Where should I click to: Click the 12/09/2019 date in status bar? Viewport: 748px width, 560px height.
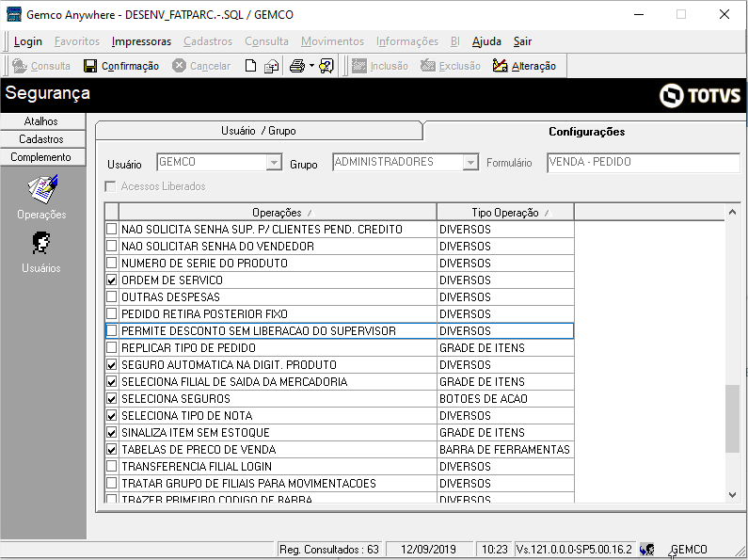[428, 550]
